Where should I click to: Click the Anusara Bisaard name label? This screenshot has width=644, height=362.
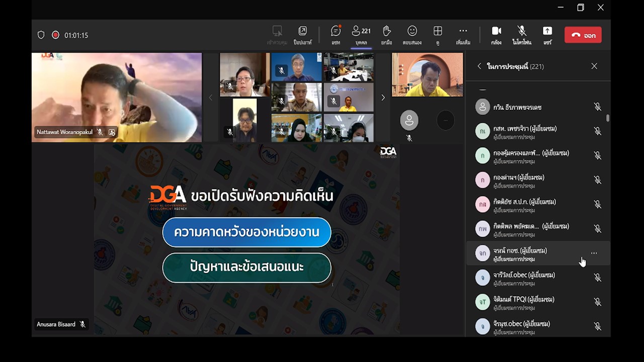(56, 324)
